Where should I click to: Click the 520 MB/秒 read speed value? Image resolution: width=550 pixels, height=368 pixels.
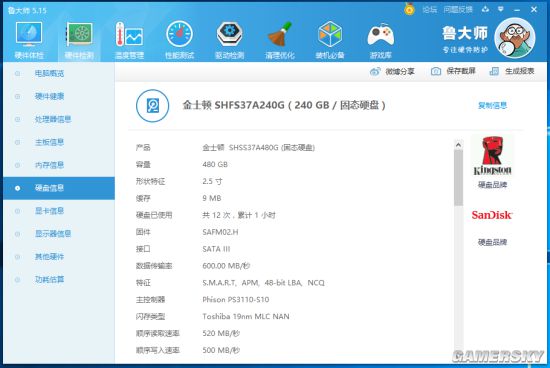[221, 333]
